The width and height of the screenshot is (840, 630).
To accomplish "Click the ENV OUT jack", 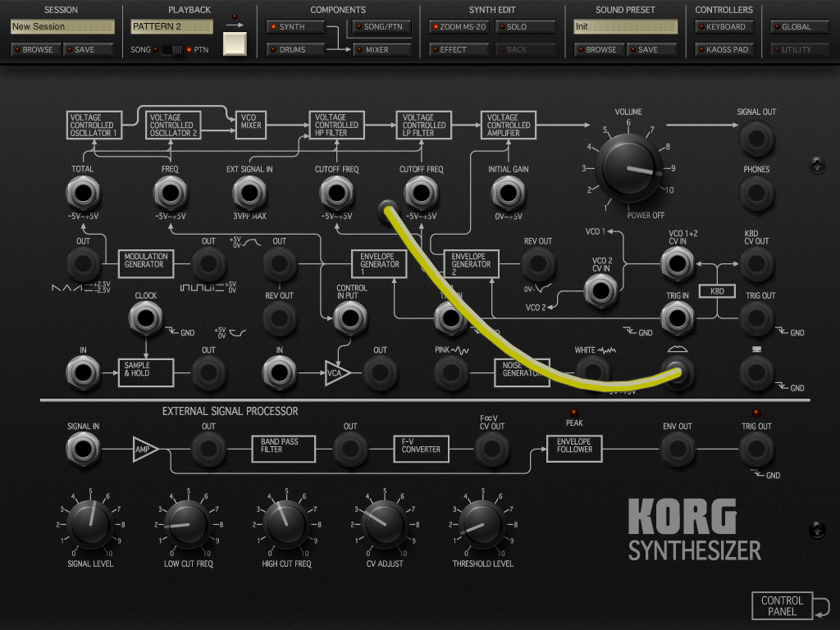I will click(678, 449).
